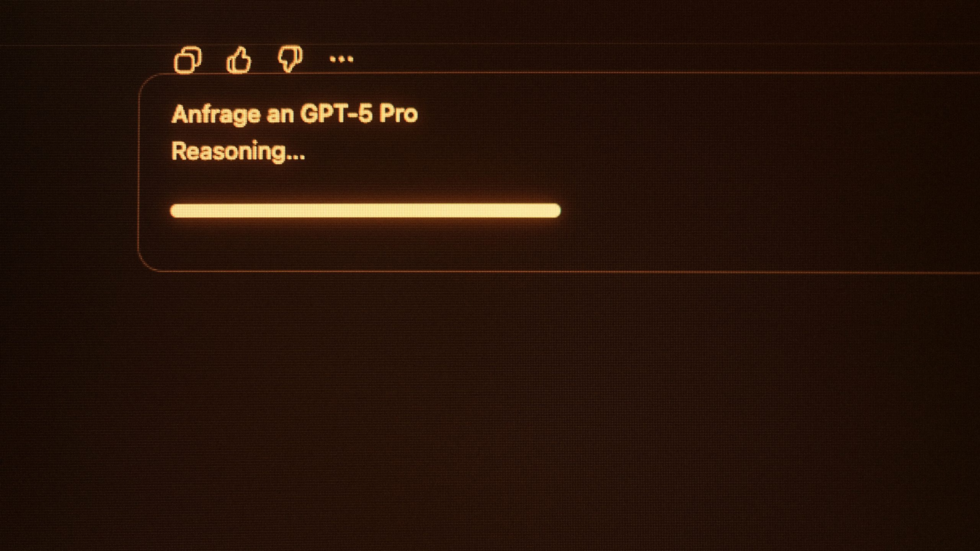Select the 'Reasoning...' status text

point(238,152)
